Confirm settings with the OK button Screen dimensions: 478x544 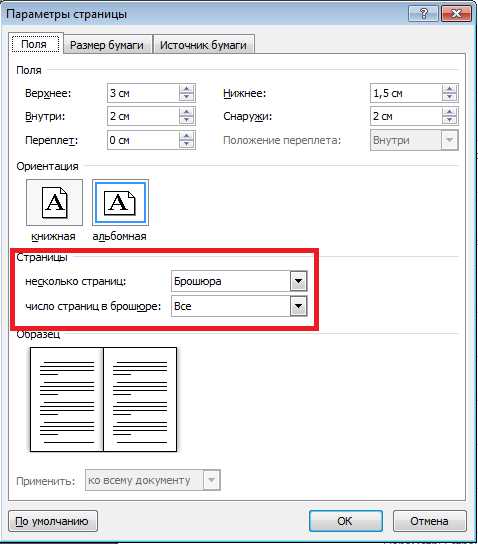click(345, 521)
